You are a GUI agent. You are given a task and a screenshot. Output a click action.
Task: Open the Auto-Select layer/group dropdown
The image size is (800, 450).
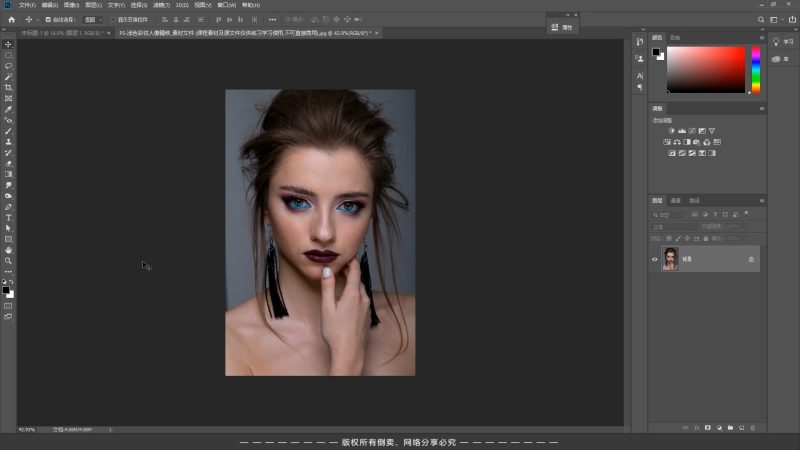coord(92,19)
